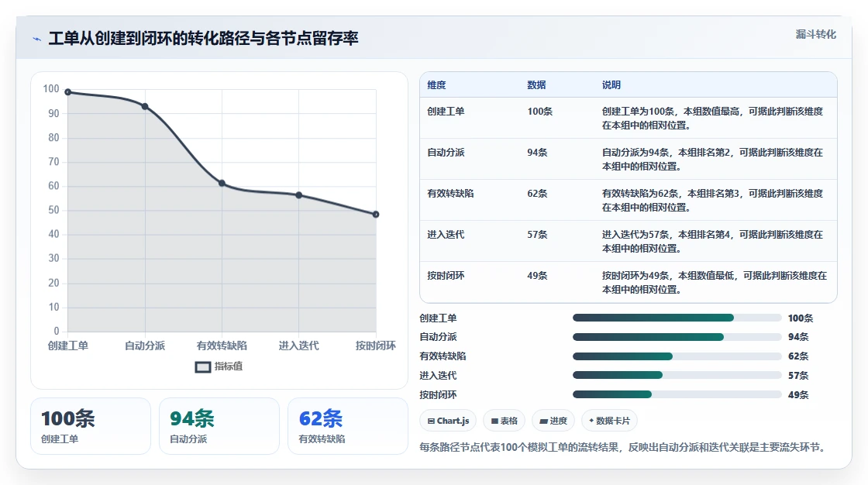Click the 62条 value in table
The width and height of the screenshot is (868, 485).
click(x=537, y=193)
